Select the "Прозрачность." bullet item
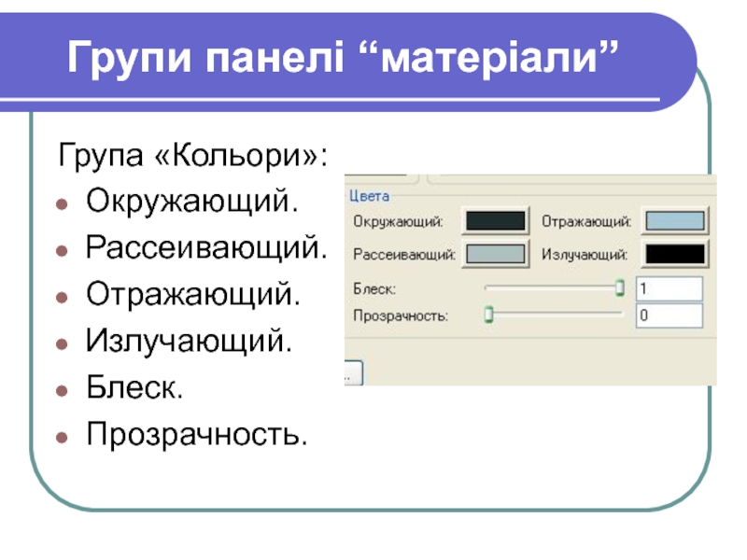This screenshot has width=747, height=560. [196, 434]
